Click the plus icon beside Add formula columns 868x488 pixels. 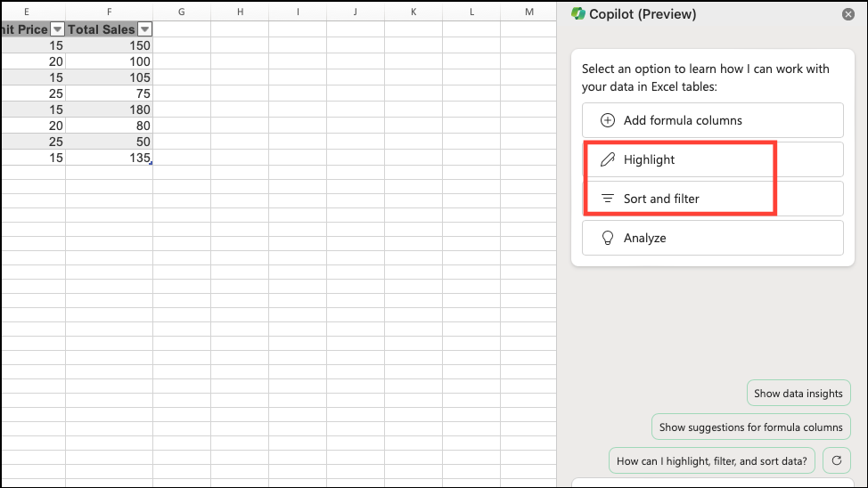click(x=607, y=120)
